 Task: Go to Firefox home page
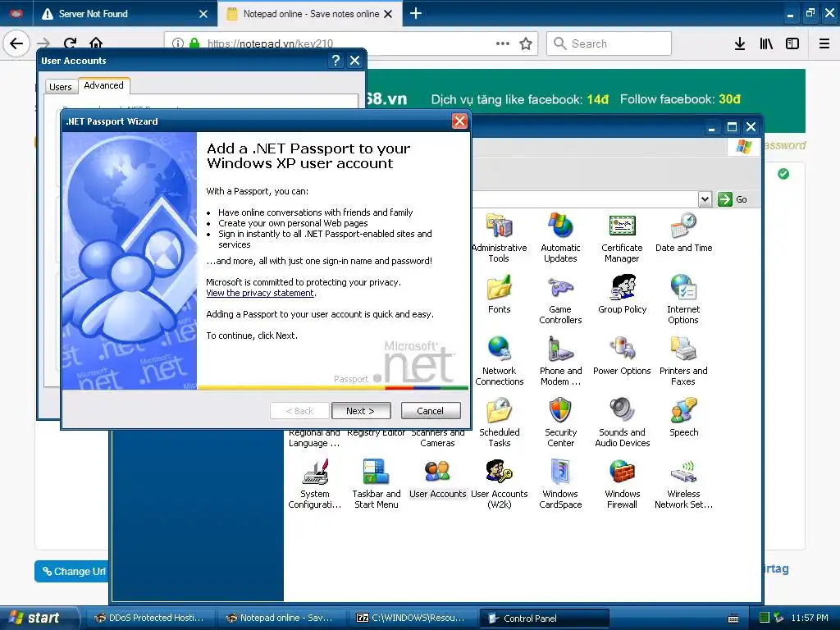click(x=96, y=43)
